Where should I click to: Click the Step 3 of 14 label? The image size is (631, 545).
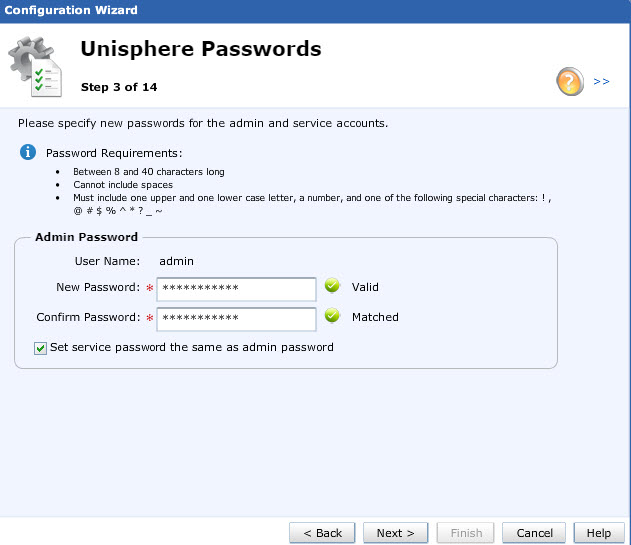pyautogui.click(x=119, y=87)
